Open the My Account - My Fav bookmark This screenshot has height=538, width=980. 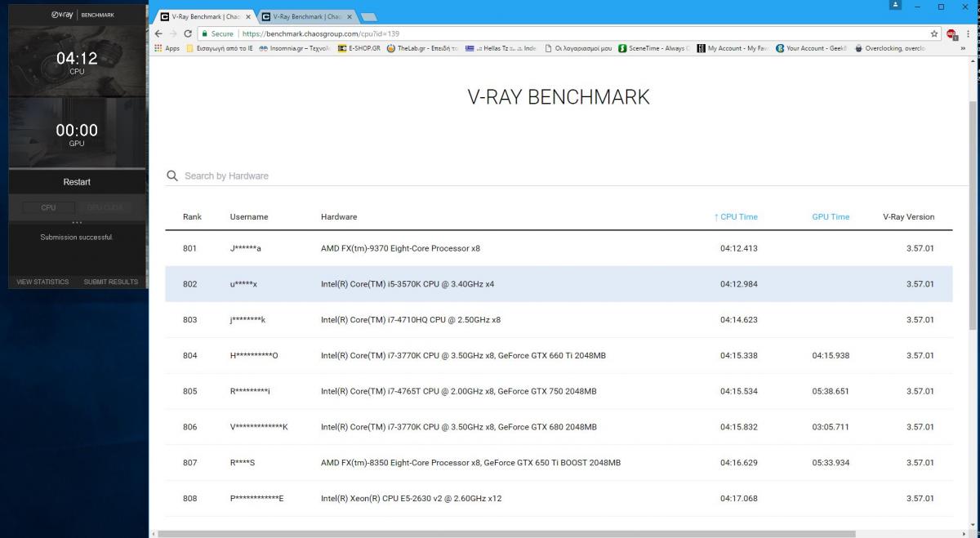(733, 48)
